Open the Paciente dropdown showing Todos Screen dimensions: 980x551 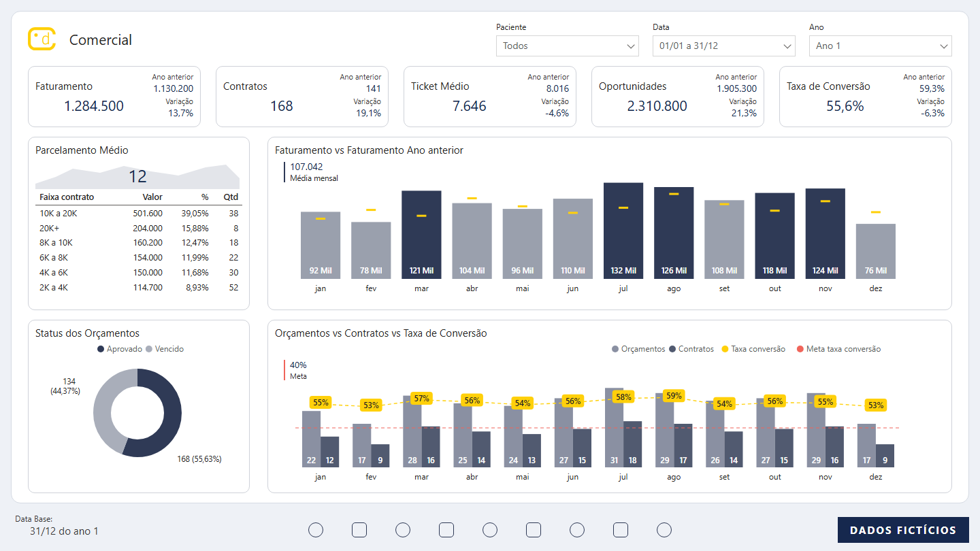point(568,46)
